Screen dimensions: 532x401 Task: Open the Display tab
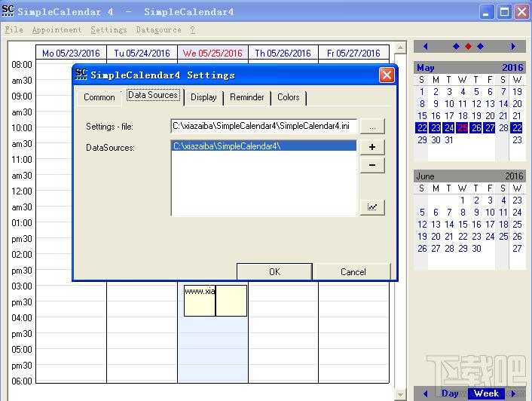tap(203, 97)
